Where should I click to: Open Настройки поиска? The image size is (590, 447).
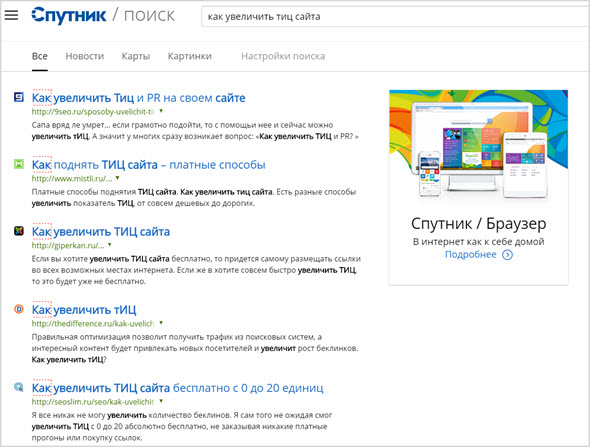(283, 56)
